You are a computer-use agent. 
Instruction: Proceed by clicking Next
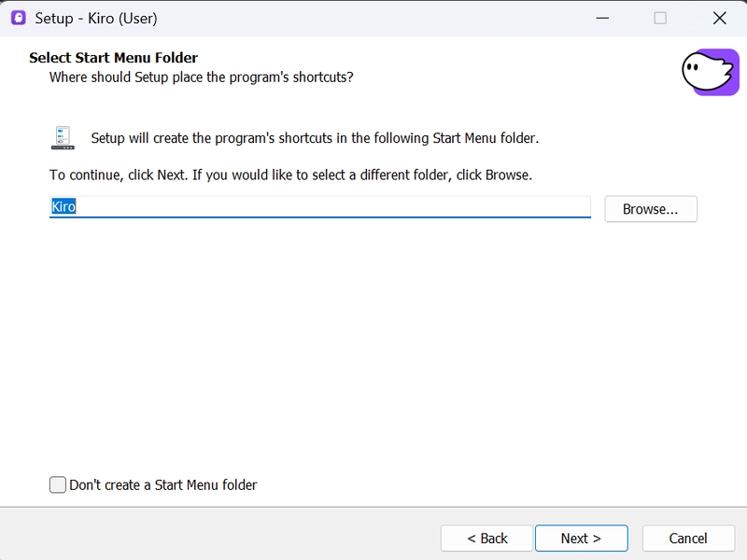(x=581, y=539)
